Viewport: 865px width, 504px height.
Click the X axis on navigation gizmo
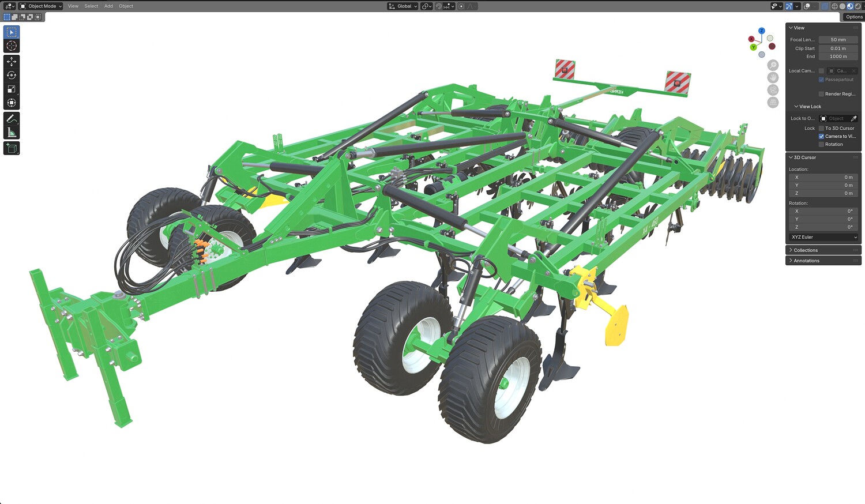tap(751, 39)
